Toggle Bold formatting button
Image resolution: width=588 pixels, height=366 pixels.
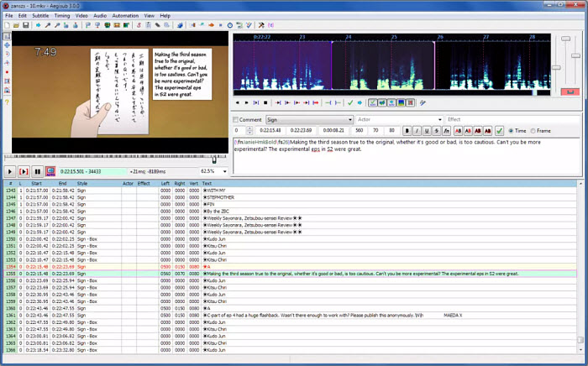point(407,131)
